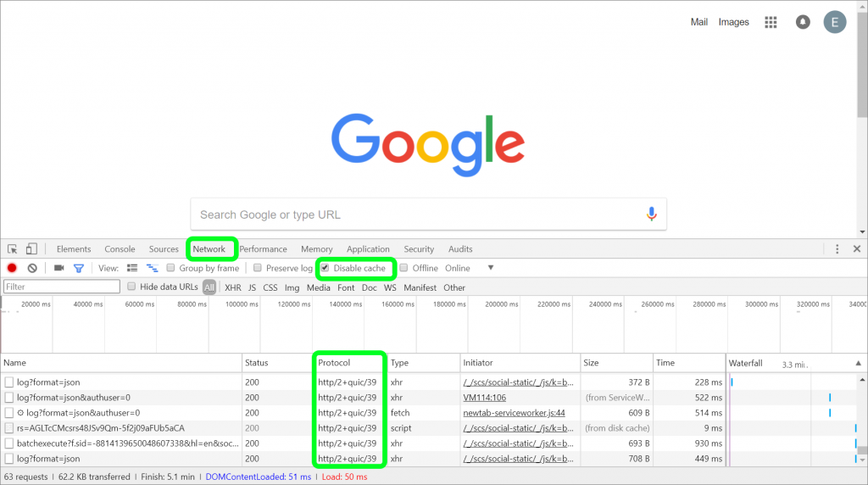Open newtab-serviceworker.js:44 initiator link
This screenshot has width=868, height=485.
[x=514, y=413]
